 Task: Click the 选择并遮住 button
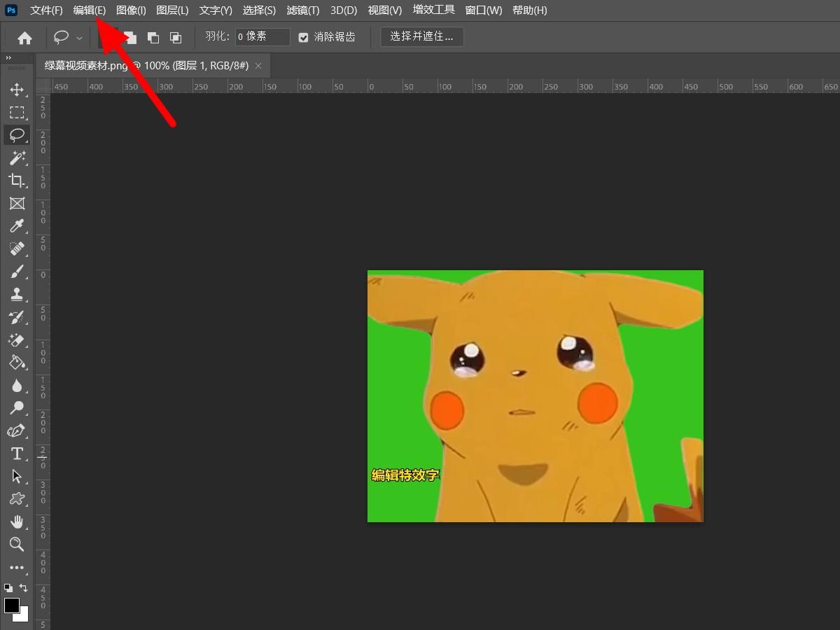[421, 37]
